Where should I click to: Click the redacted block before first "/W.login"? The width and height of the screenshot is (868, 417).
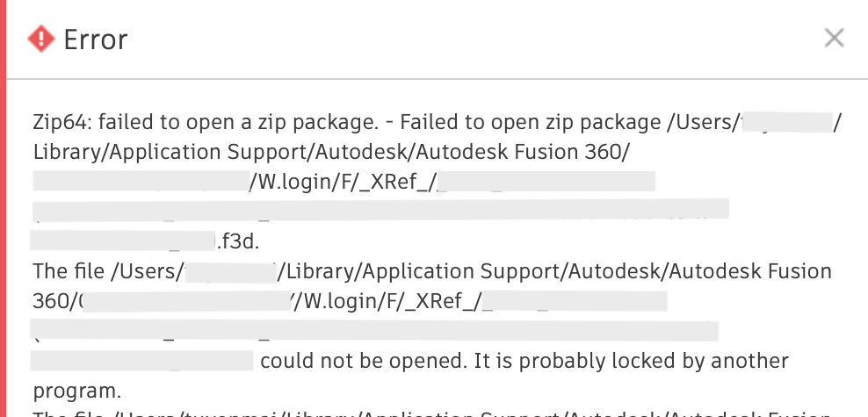coord(141,182)
